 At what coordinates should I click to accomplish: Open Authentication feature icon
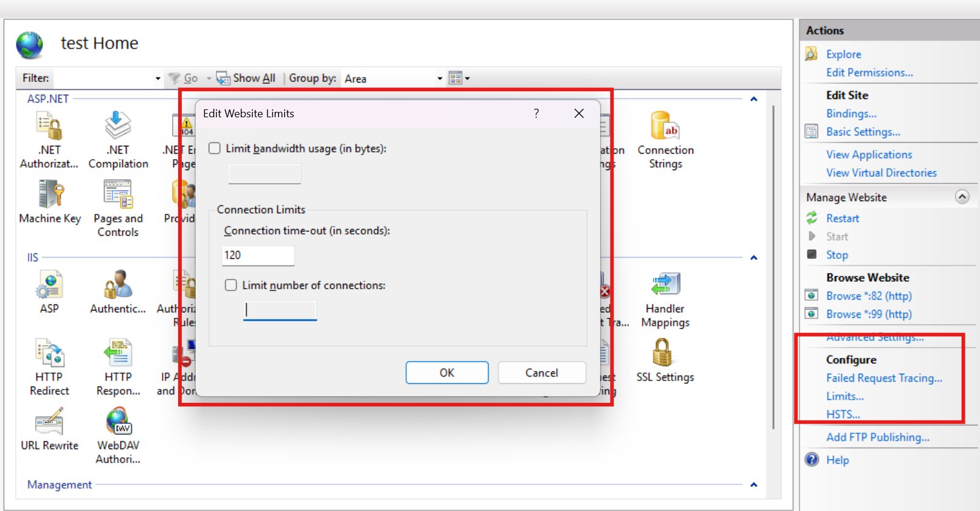[x=118, y=284]
